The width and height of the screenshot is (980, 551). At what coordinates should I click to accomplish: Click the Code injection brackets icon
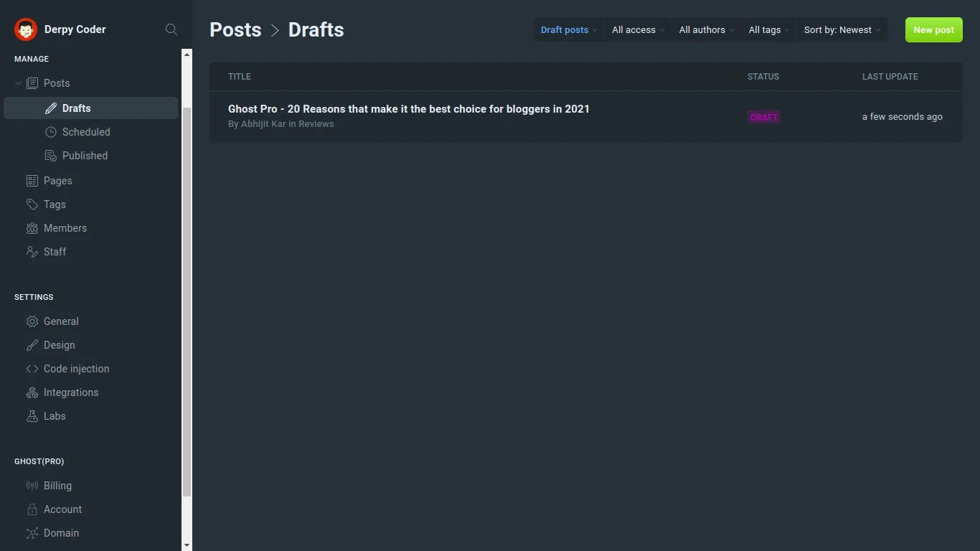(x=32, y=369)
